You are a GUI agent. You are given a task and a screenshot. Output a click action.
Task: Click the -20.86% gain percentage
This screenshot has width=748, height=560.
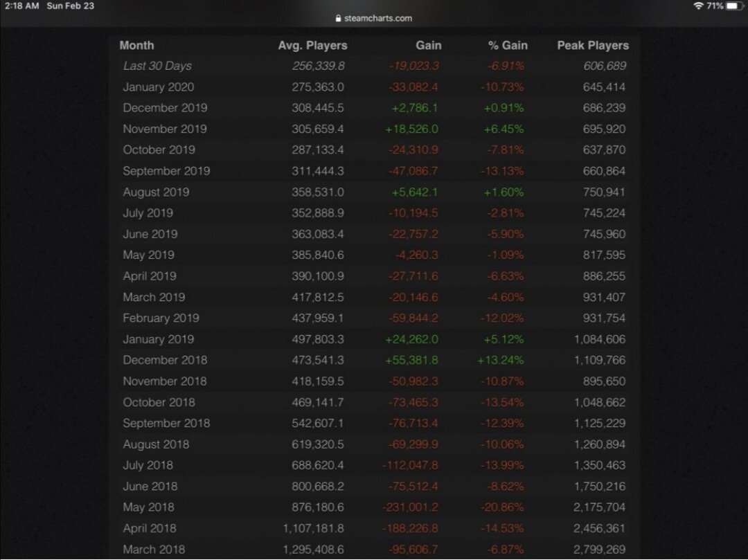[502, 507]
